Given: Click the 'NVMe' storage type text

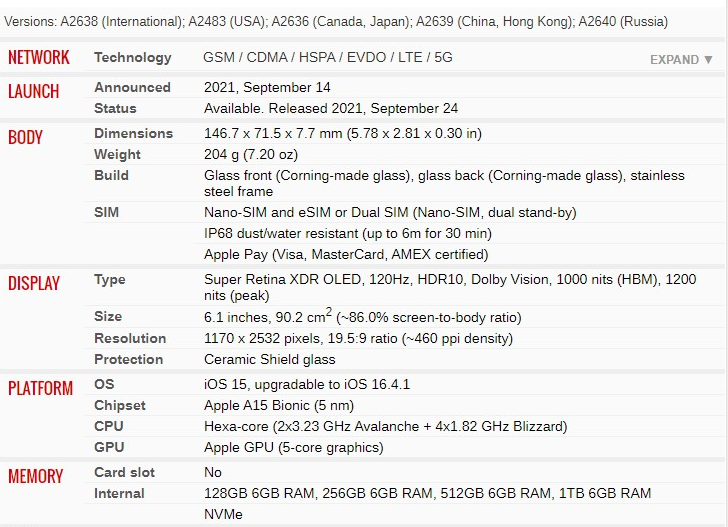Looking at the screenshot, I should coord(223,514).
